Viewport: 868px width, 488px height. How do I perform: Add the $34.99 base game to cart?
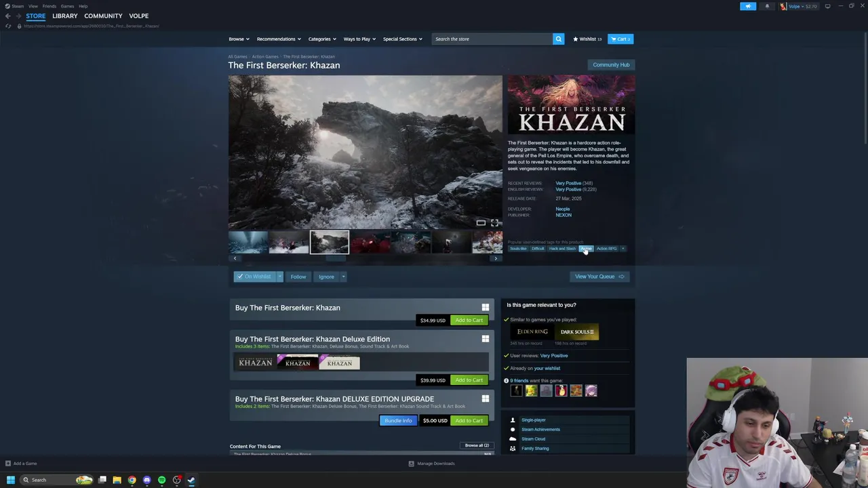469,320
